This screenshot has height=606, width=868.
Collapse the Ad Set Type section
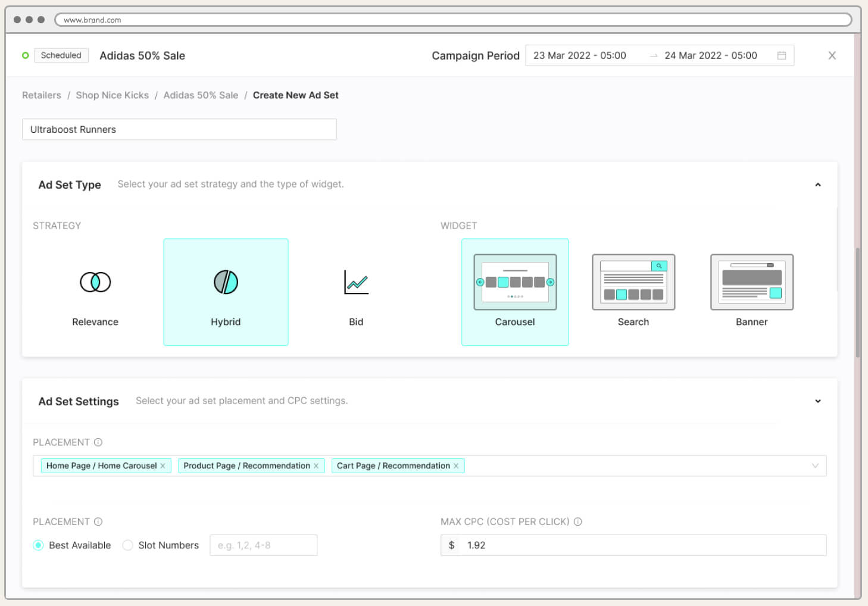[x=818, y=185]
